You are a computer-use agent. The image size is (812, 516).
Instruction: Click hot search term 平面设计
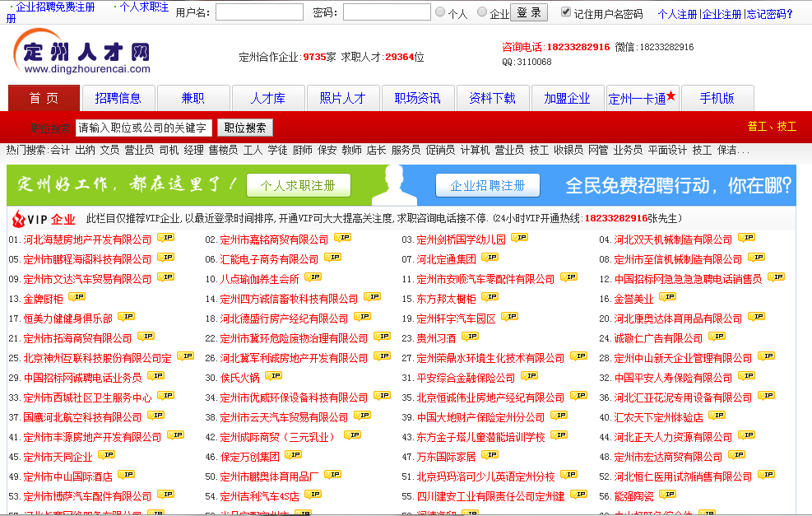667,151
